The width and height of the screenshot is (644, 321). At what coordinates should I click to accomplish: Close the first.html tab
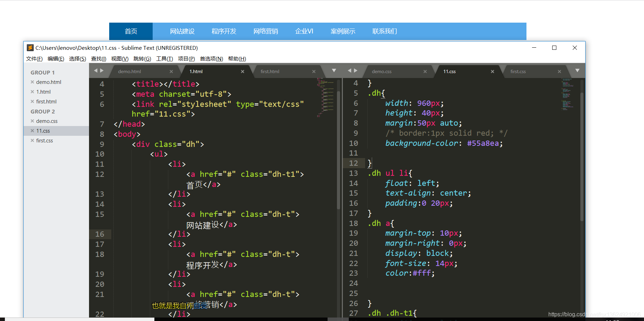[314, 71]
